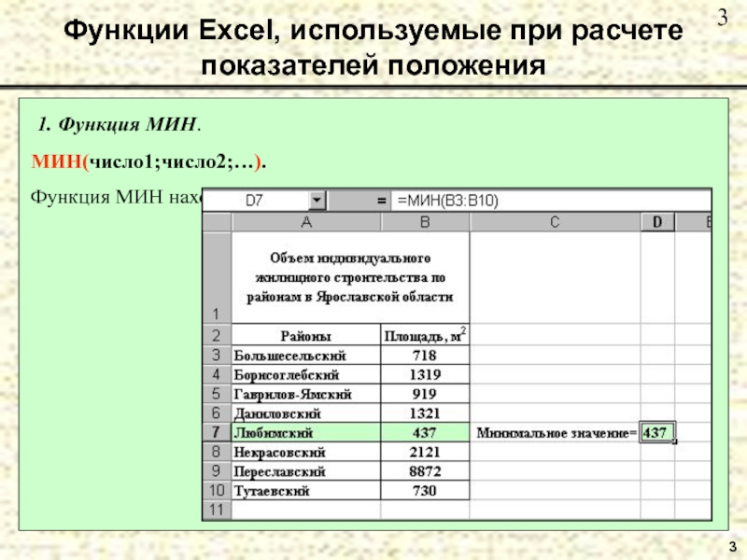The image size is (747, 560).
Task: Click the formula bar with =МИН(B3:B10)
Action: [x=551, y=201]
